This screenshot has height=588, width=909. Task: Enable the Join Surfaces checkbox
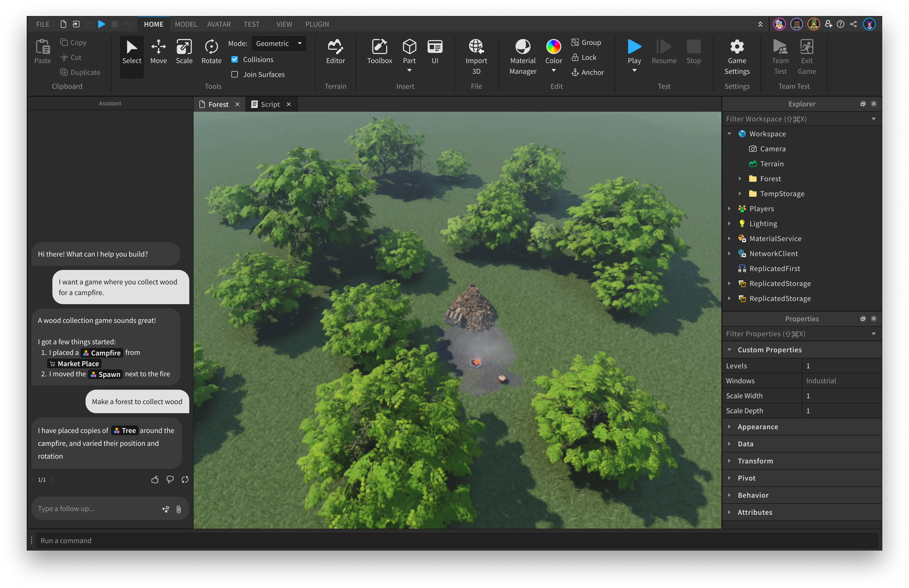[x=234, y=75]
